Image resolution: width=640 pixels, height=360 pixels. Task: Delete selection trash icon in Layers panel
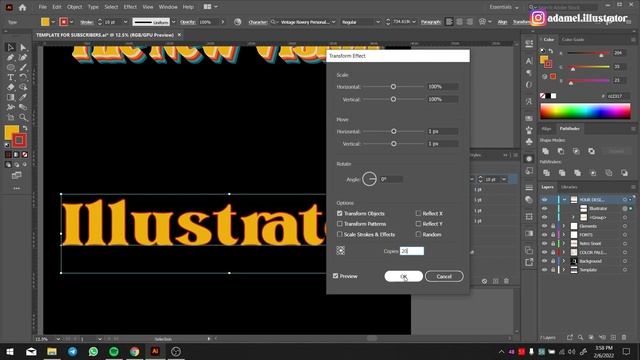(624, 338)
